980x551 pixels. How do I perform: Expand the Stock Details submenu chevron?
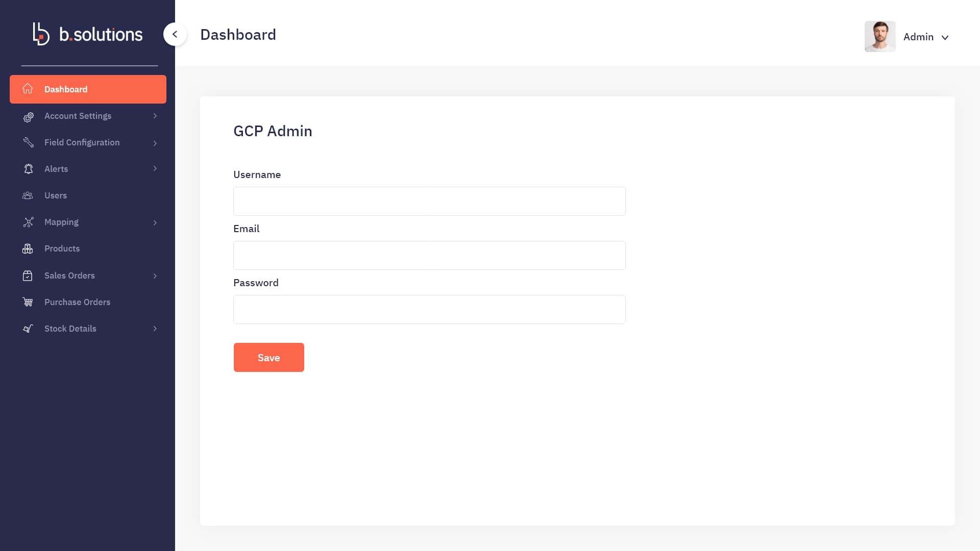click(x=155, y=329)
